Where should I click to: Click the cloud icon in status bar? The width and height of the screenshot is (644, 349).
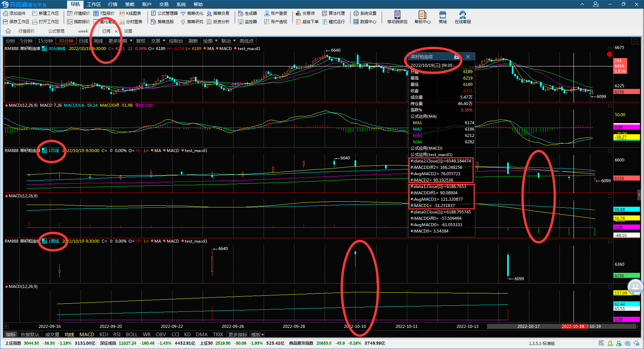[x=636, y=343]
